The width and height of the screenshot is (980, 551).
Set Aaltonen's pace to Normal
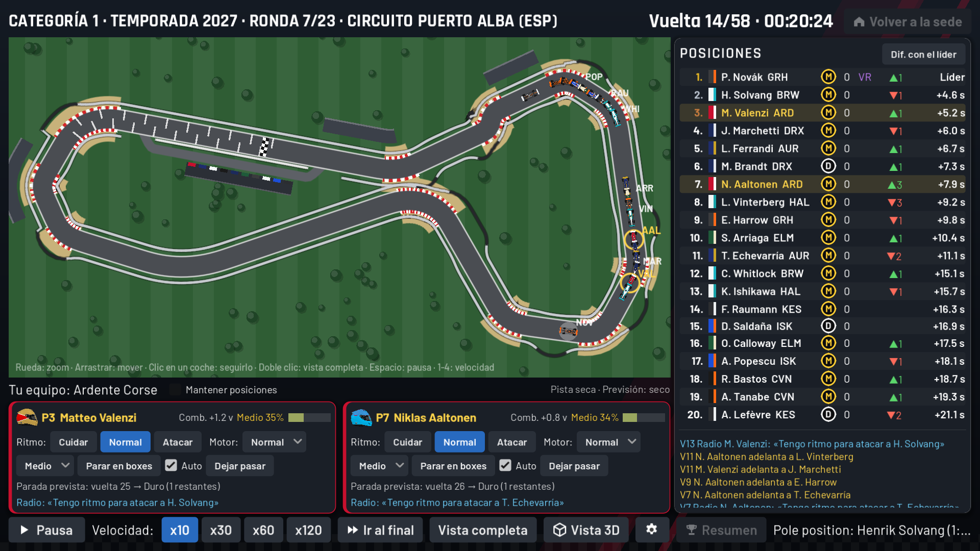tap(460, 442)
